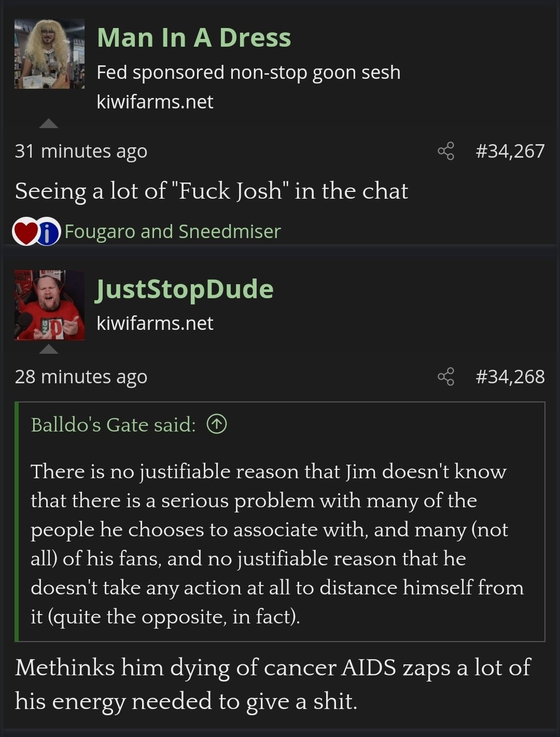Open Man In A Dress avatar
The image size is (560, 737).
click(49, 53)
